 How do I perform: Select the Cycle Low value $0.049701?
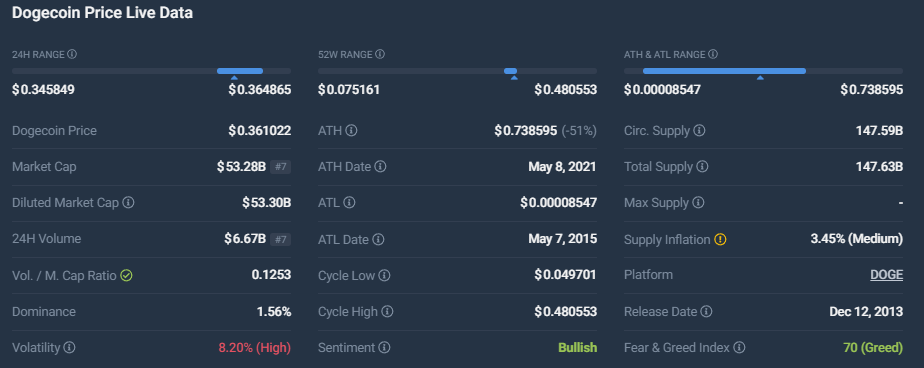566,275
